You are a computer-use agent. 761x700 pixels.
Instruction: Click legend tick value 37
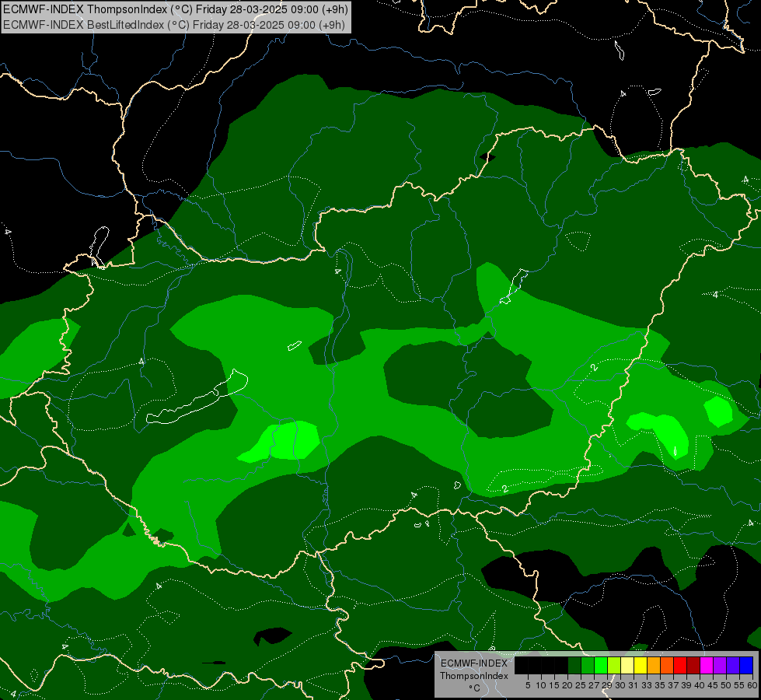(673, 685)
